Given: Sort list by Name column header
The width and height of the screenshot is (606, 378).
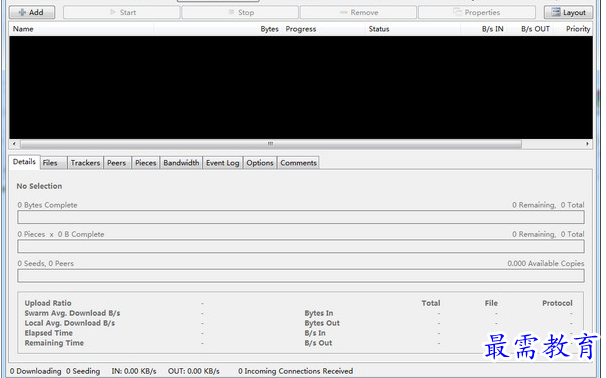Looking at the screenshot, I should (81, 29).
